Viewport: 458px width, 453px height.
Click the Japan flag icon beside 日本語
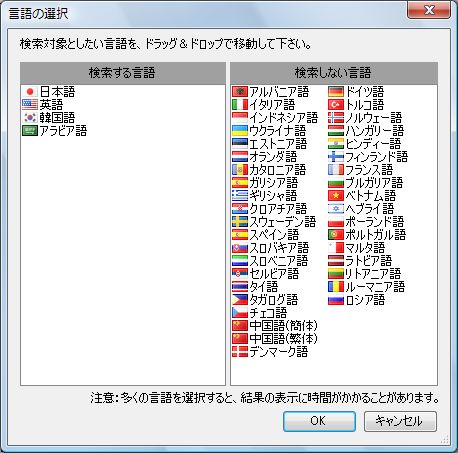point(30,92)
